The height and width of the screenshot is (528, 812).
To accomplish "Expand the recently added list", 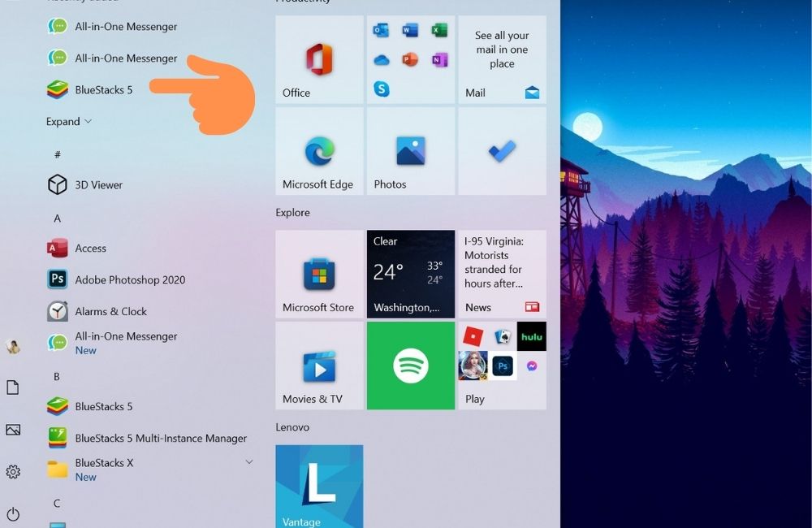I will (69, 121).
